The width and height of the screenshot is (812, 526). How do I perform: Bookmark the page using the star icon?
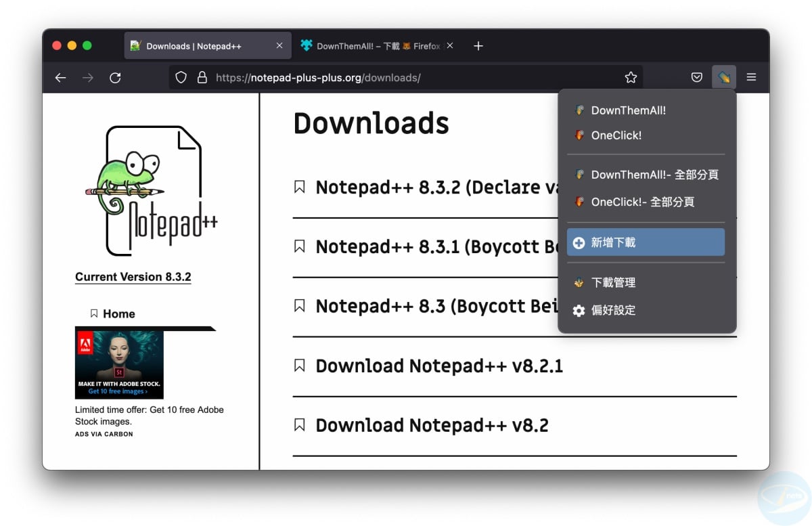tap(631, 77)
